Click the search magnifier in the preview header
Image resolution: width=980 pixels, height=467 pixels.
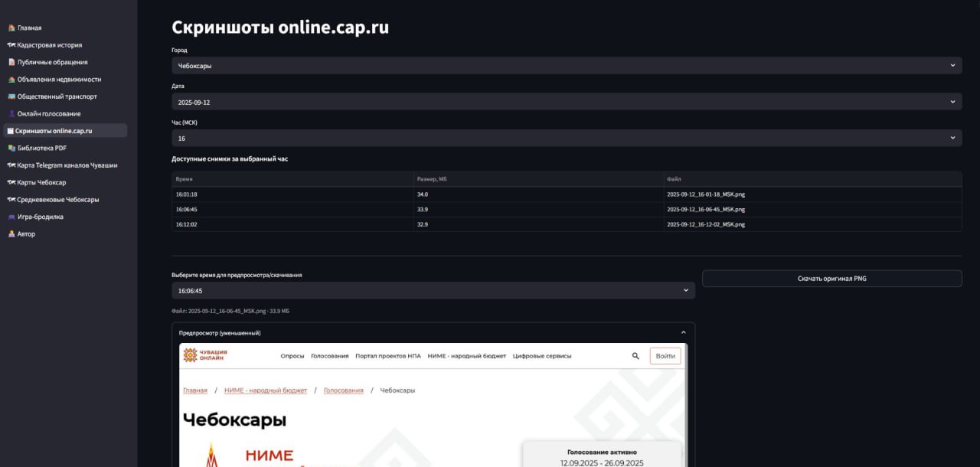tap(635, 356)
